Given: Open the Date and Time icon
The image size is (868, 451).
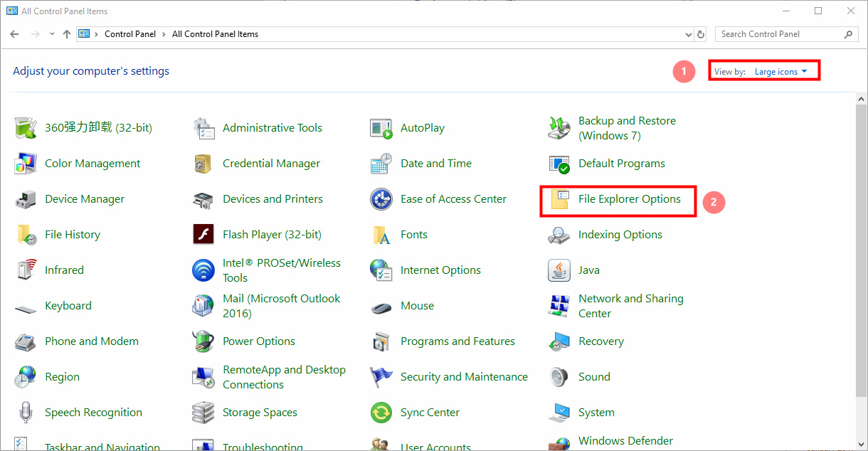Looking at the screenshot, I should tap(381, 164).
